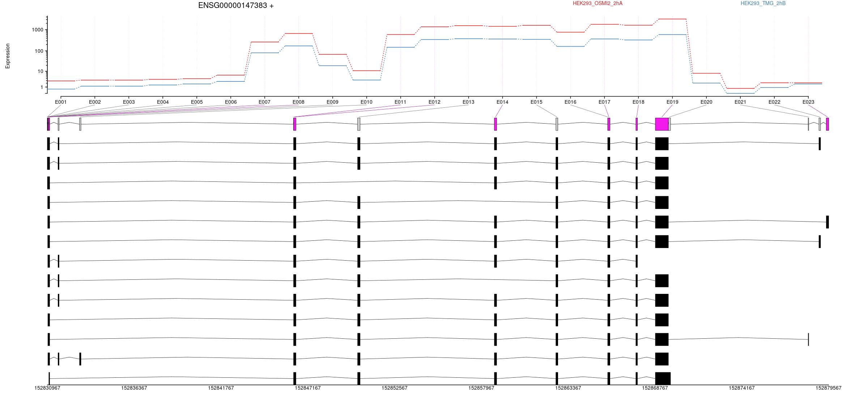Click the gene title ENSG00000147383 +
The image size is (868, 394).
pos(236,5)
